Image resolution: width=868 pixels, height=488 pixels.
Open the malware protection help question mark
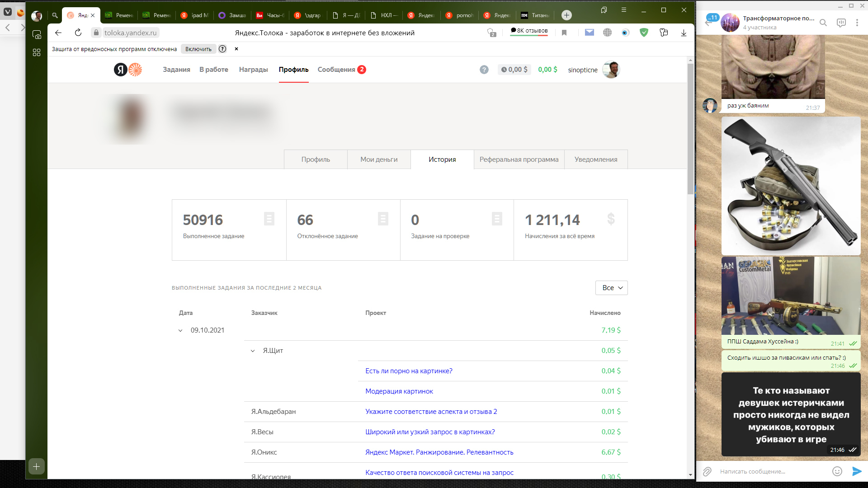[x=222, y=49]
